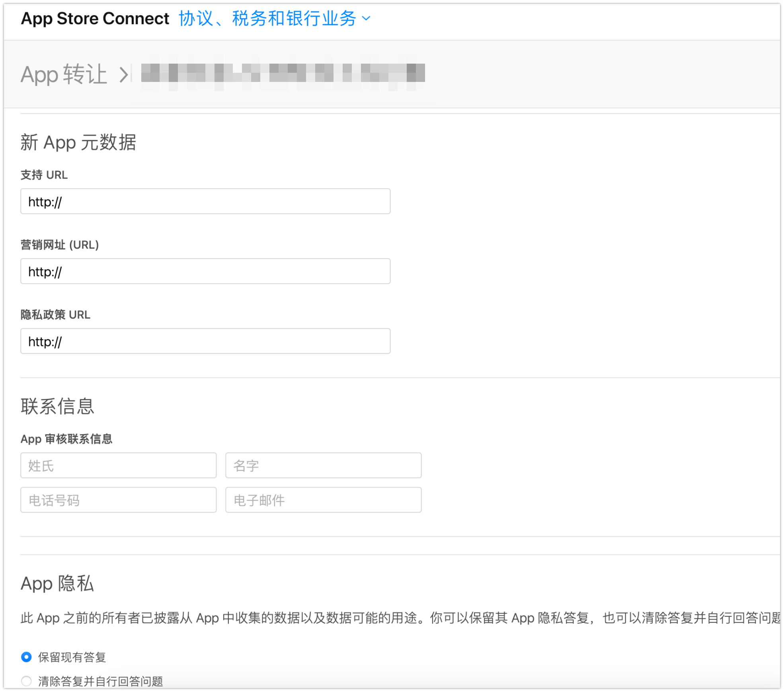Screen dimensions: 784x692
Task: Click the App 转让 breadcrumb link
Action: (x=64, y=74)
